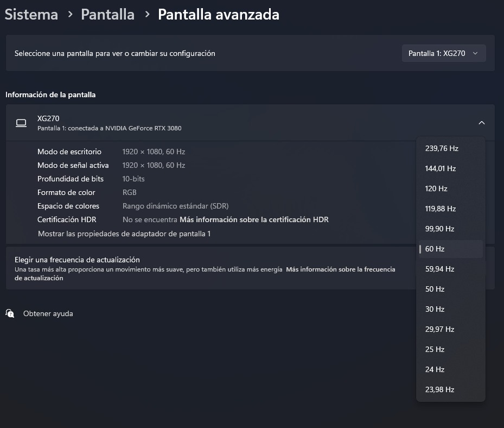Collapse the XG270 display info section
The height and width of the screenshot is (428, 504).
[481, 123]
